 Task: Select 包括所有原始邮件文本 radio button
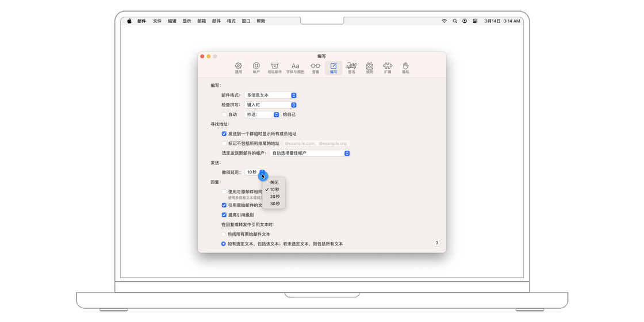tap(224, 234)
